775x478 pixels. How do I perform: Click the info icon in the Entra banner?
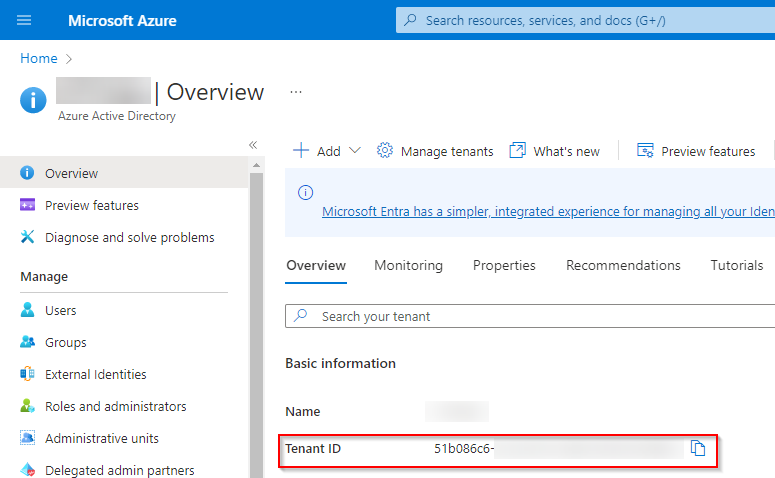point(305,192)
